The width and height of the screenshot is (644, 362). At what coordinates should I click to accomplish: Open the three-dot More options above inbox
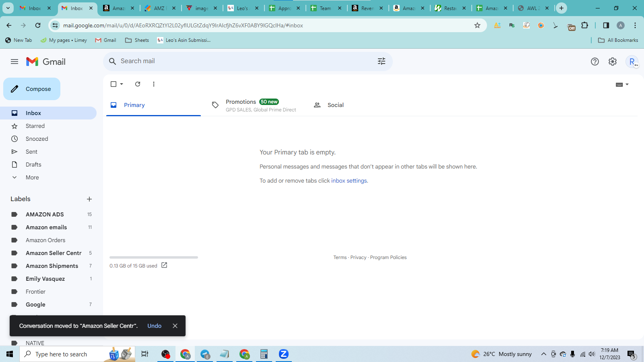click(154, 84)
